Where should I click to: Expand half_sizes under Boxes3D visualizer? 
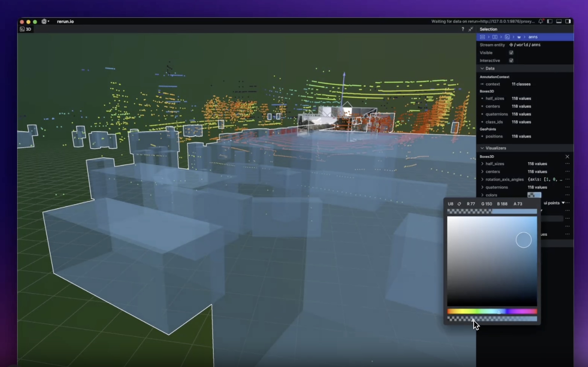[x=482, y=164]
